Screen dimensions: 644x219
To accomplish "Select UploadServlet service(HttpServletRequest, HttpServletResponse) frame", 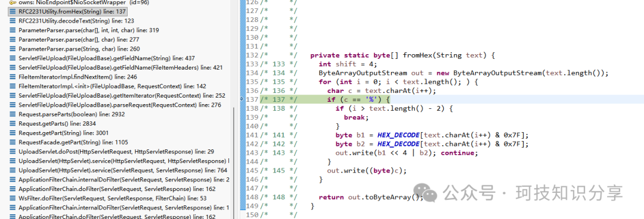I will pos(124,161).
